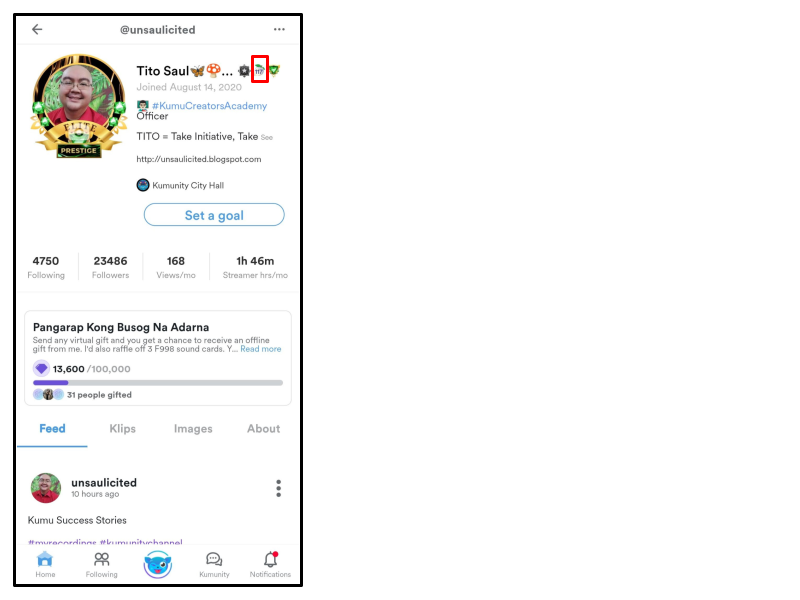Open post options for unsaulicited post

[279, 488]
